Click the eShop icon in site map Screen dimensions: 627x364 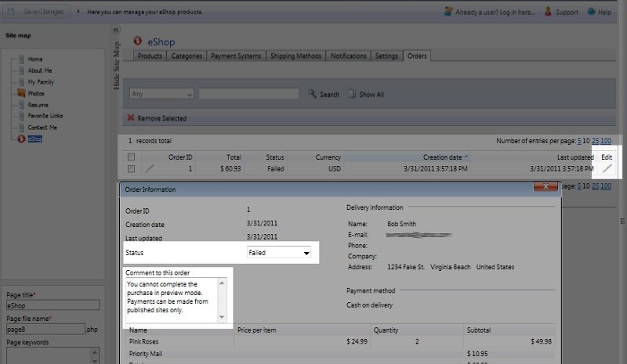click(21, 139)
